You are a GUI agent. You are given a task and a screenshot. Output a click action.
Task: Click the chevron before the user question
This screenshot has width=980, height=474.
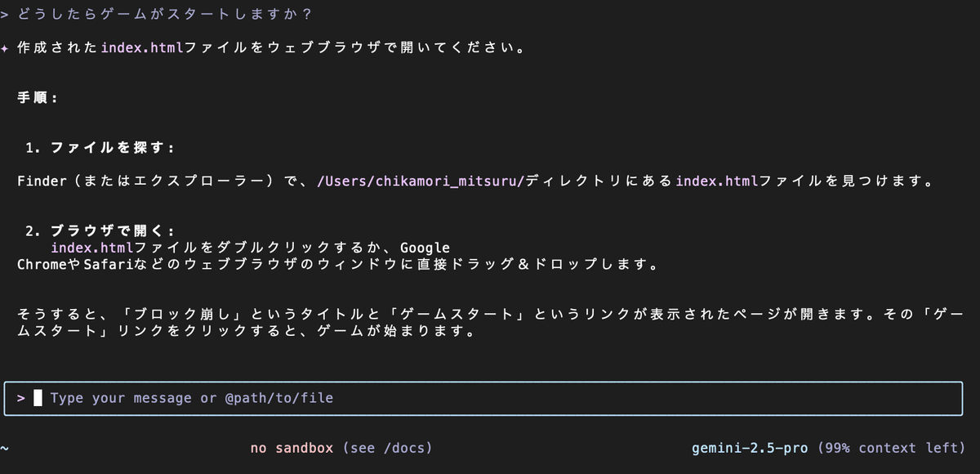[4, 15]
